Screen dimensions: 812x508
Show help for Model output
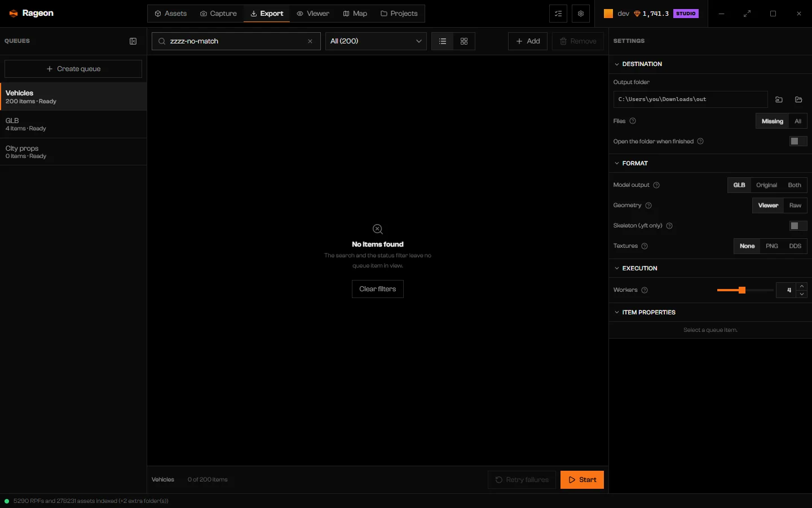[656, 185]
